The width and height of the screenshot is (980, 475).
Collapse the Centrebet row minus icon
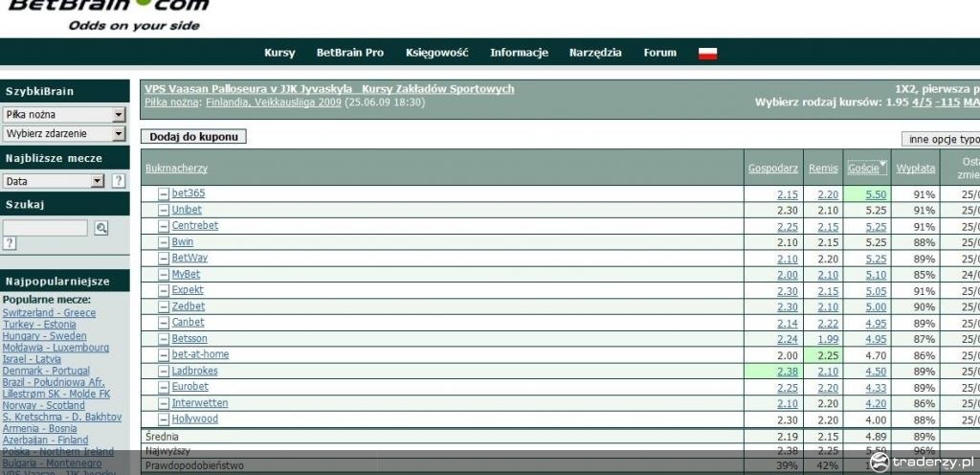[x=164, y=226]
